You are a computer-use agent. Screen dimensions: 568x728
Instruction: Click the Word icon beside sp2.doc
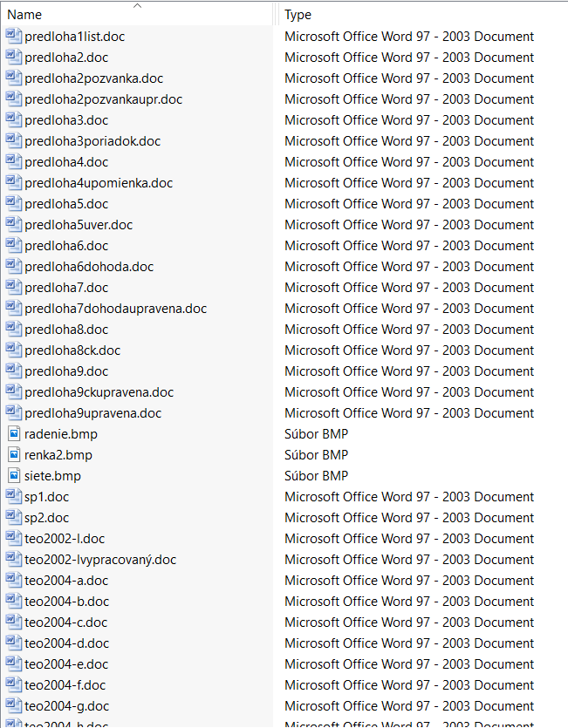[14, 517]
